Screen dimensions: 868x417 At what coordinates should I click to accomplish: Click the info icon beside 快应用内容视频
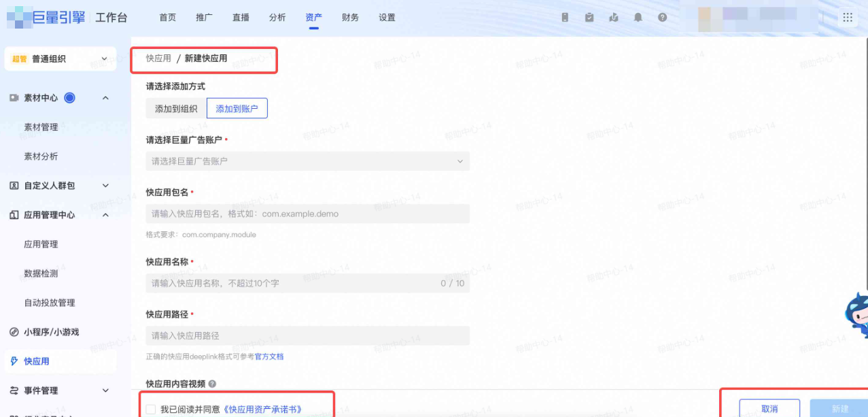pos(212,384)
